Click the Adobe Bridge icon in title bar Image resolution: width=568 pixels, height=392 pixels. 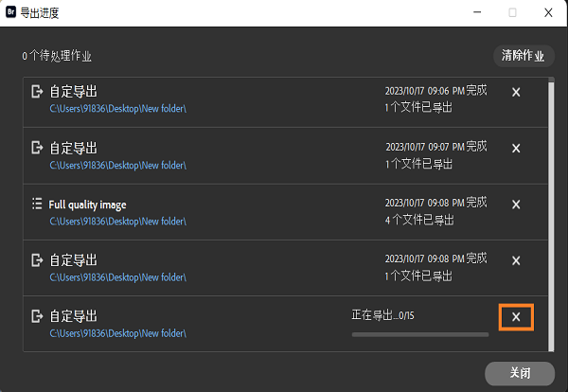coord(10,12)
